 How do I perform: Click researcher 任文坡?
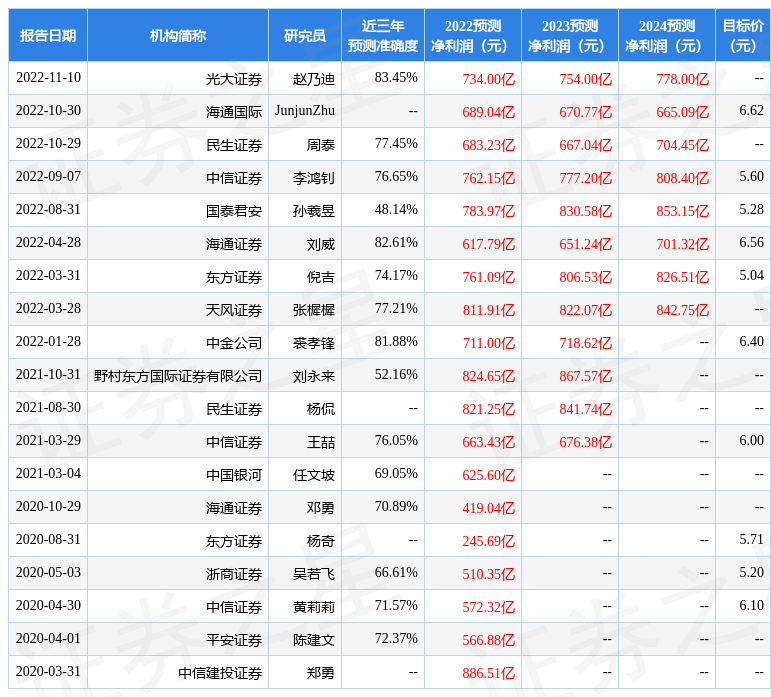314,475
